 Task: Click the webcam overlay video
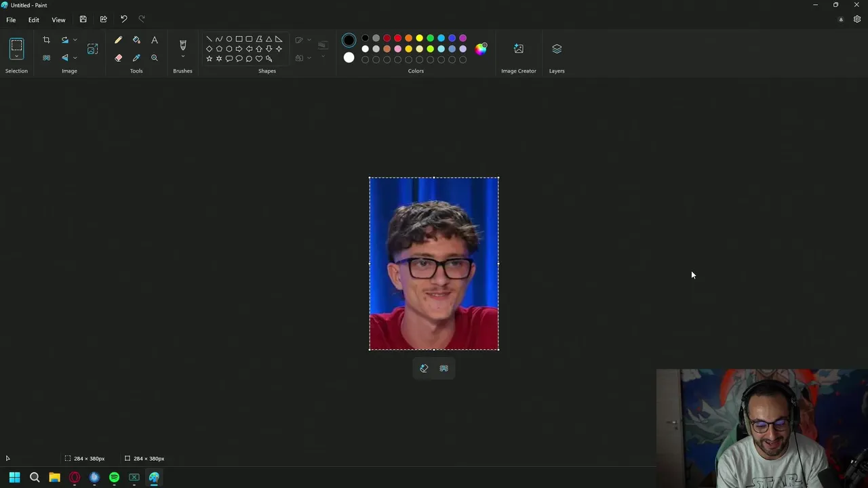(x=762, y=428)
